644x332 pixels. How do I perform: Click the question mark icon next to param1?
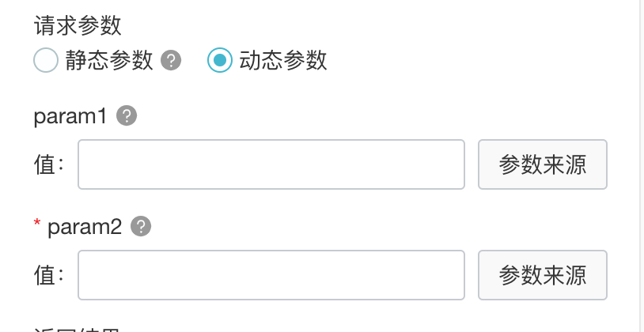point(127,116)
